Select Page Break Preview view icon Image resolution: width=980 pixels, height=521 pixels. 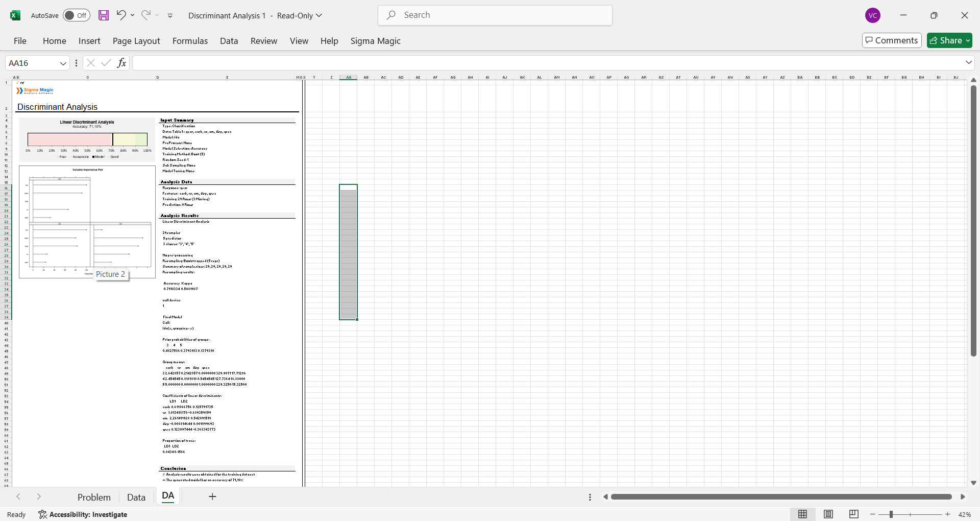[x=854, y=514]
